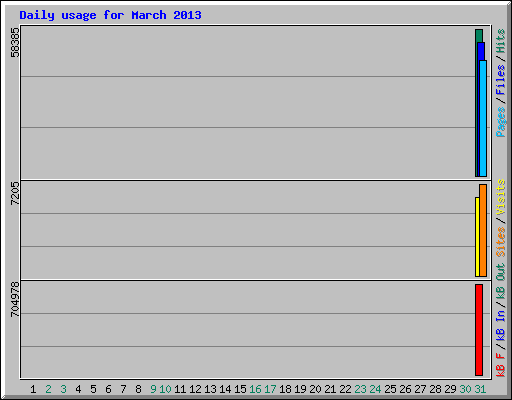Click the y-axis value 7205
This screenshot has width=512, height=400.
tap(15, 193)
